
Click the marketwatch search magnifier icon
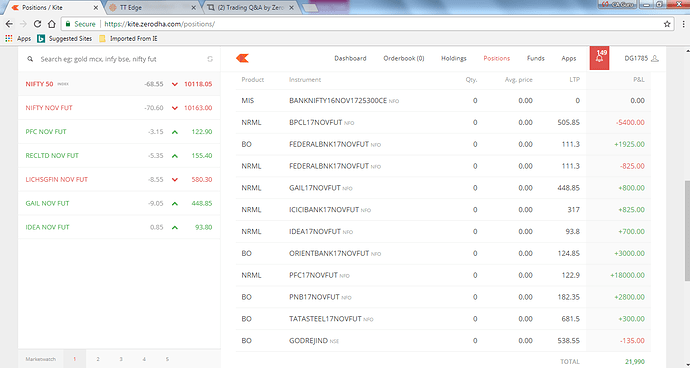(30, 59)
